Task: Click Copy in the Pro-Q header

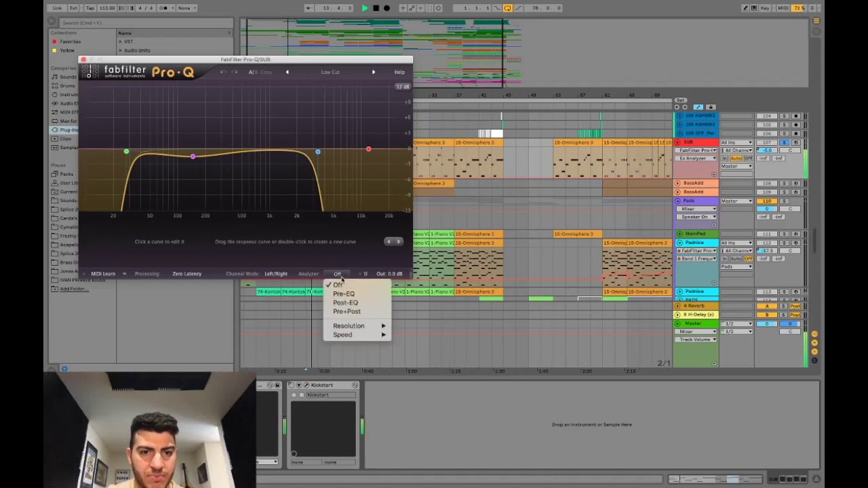Action: click(x=266, y=73)
